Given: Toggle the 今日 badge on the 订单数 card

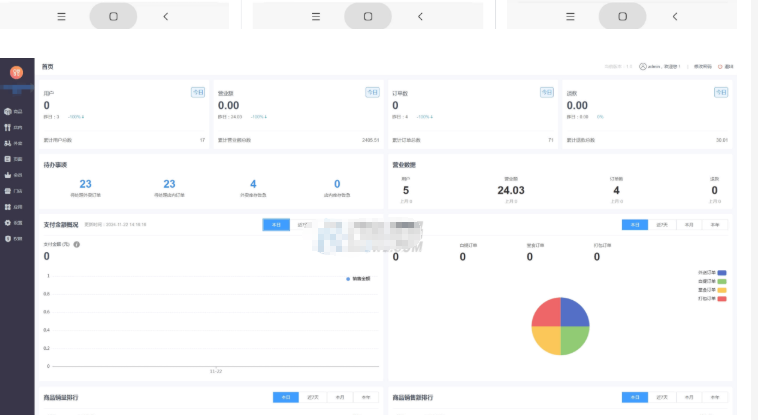Looking at the screenshot, I should click(x=546, y=92).
